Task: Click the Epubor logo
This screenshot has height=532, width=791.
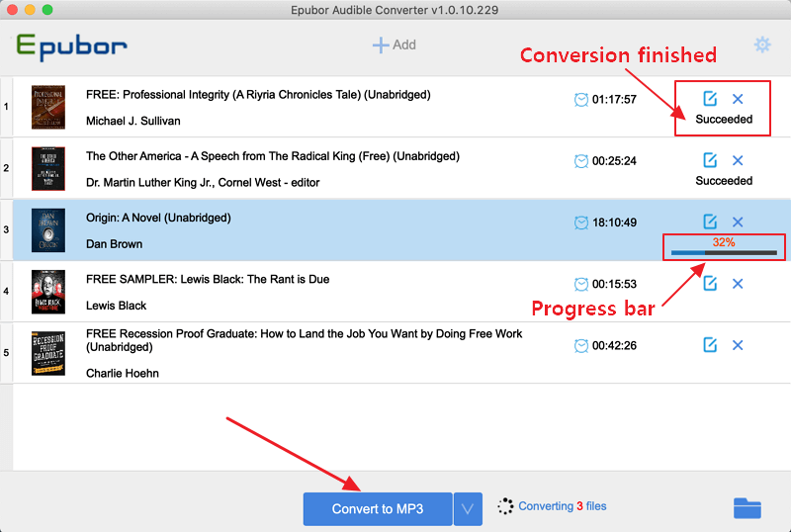Action: [x=71, y=46]
